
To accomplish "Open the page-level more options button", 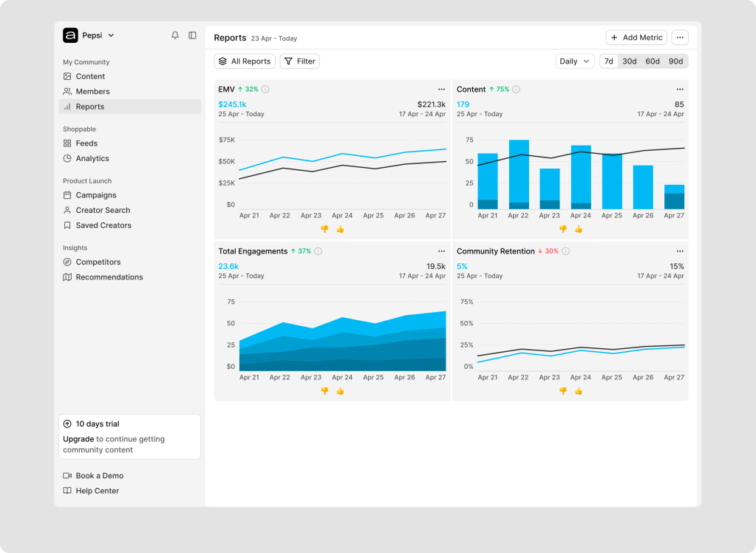I will (x=680, y=38).
